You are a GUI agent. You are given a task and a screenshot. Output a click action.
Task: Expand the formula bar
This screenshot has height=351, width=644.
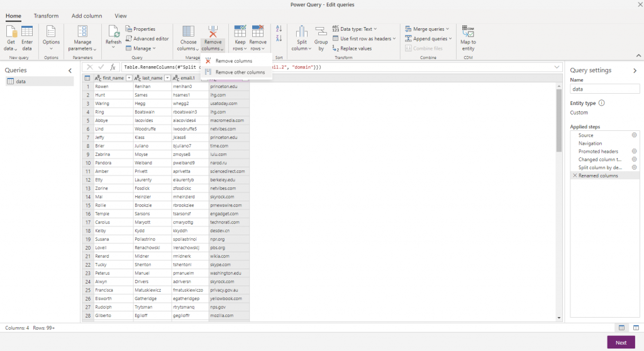557,67
